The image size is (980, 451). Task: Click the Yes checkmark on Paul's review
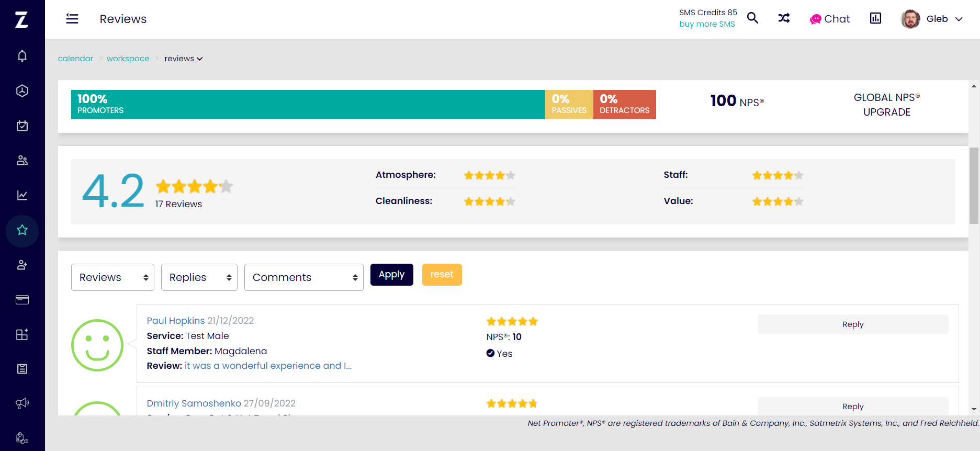tap(490, 353)
